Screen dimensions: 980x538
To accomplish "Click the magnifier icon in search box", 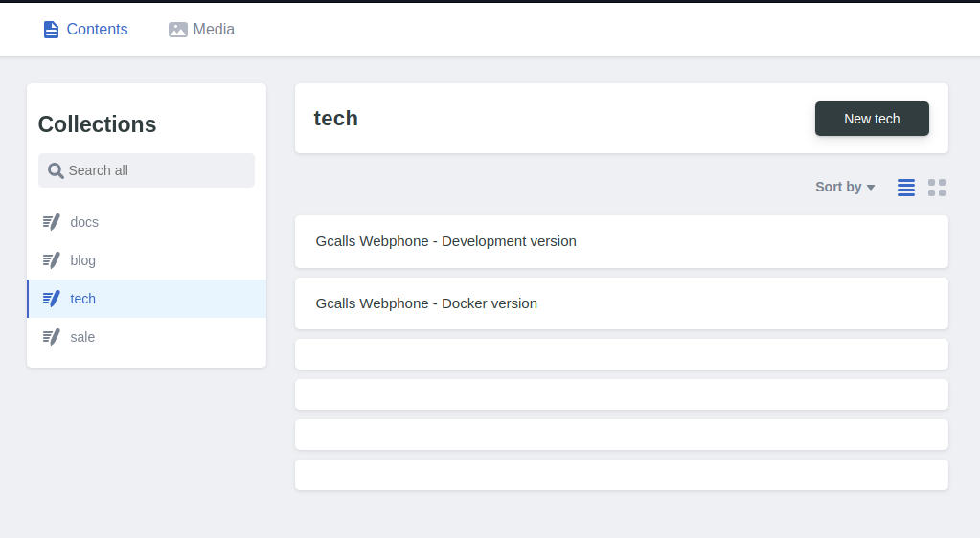I will (57, 170).
